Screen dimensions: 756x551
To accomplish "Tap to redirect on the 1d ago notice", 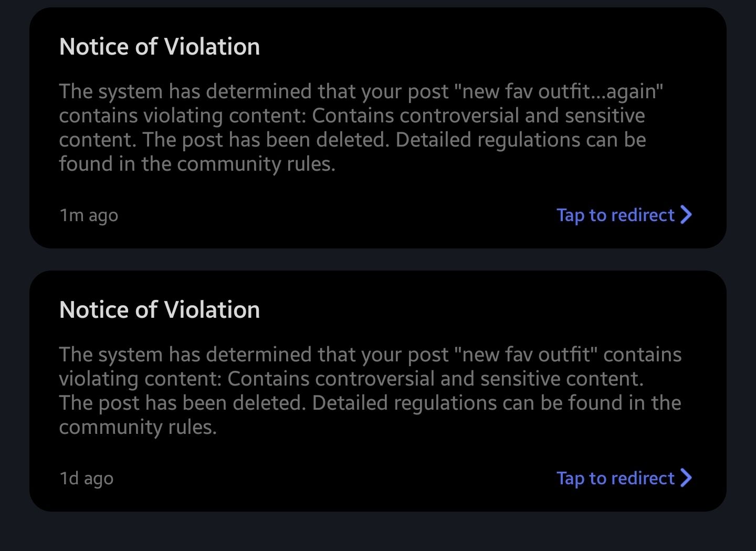I will pyautogui.click(x=615, y=478).
